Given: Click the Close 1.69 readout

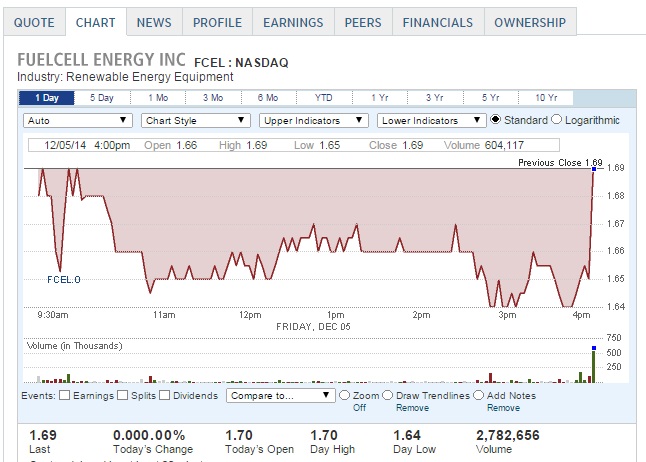Looking at the screenshot, I should [396, 145].
